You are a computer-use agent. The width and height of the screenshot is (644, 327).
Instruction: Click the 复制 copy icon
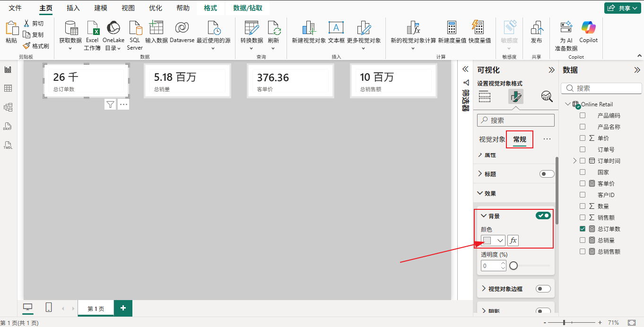point(26,34)
